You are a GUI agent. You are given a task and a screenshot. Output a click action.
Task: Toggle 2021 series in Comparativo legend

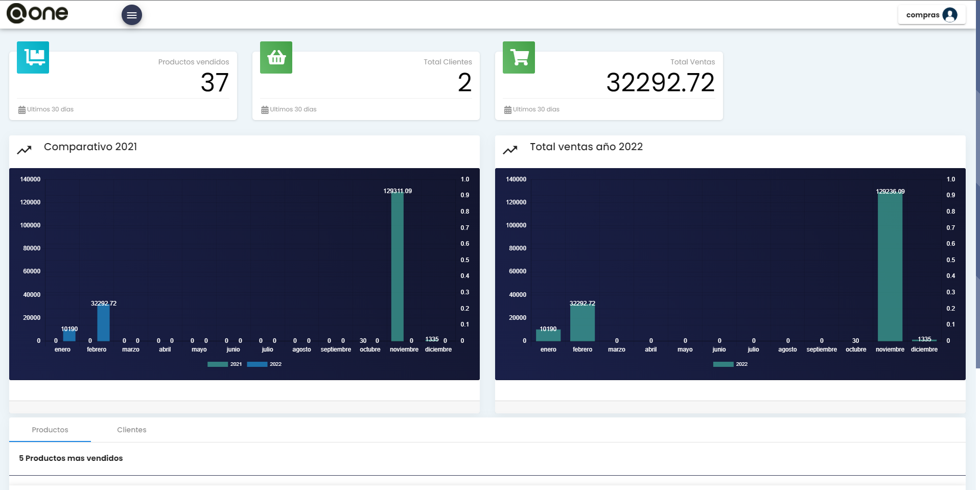[x=218, y=364]
